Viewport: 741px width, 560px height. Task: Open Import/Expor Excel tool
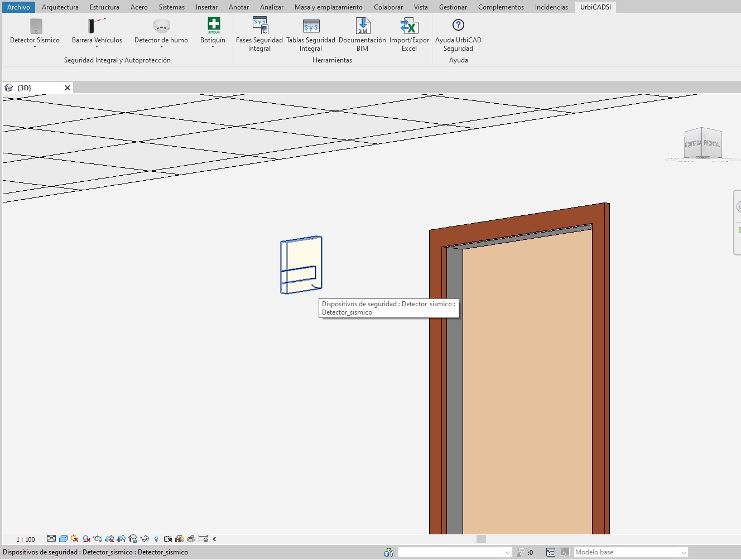coord(409,26)
